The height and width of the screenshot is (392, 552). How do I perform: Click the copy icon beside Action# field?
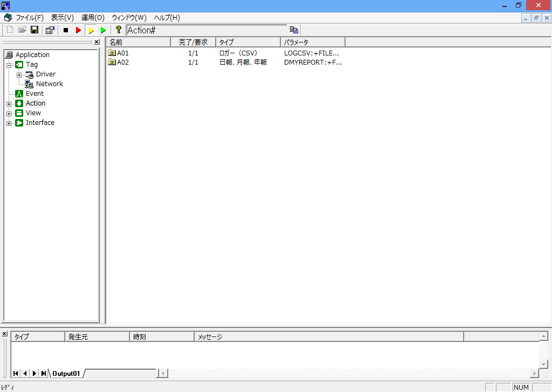pos(294,30)
